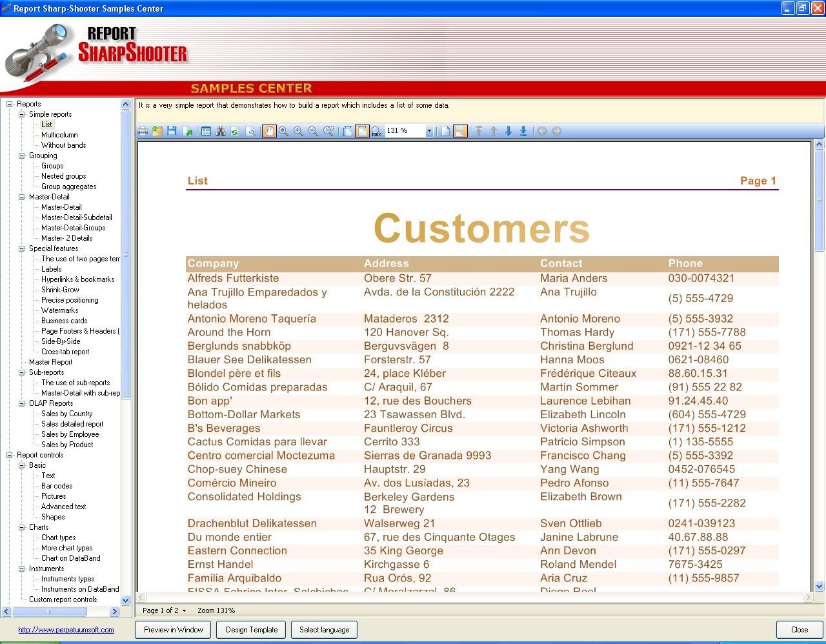The height and width of the screenshot is (644, 826).
Task: Open the perpetuumsoft.com link
Action: point(66,630)
